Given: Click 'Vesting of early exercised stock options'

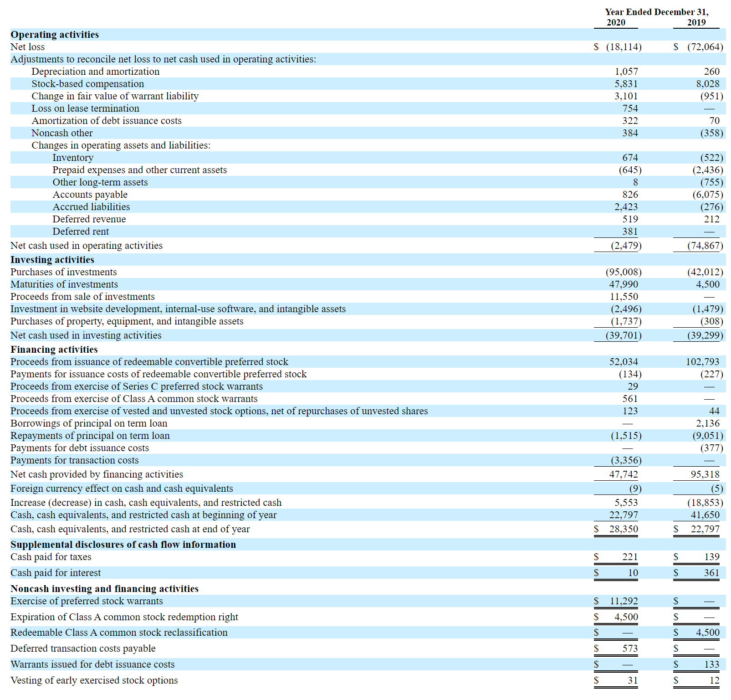Looking at the screenshot, I should point(94,680).
